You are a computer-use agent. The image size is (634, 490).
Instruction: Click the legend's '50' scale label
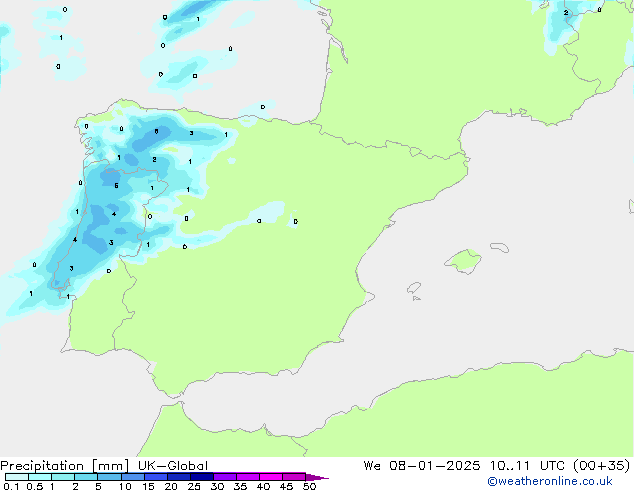point(309,486)
